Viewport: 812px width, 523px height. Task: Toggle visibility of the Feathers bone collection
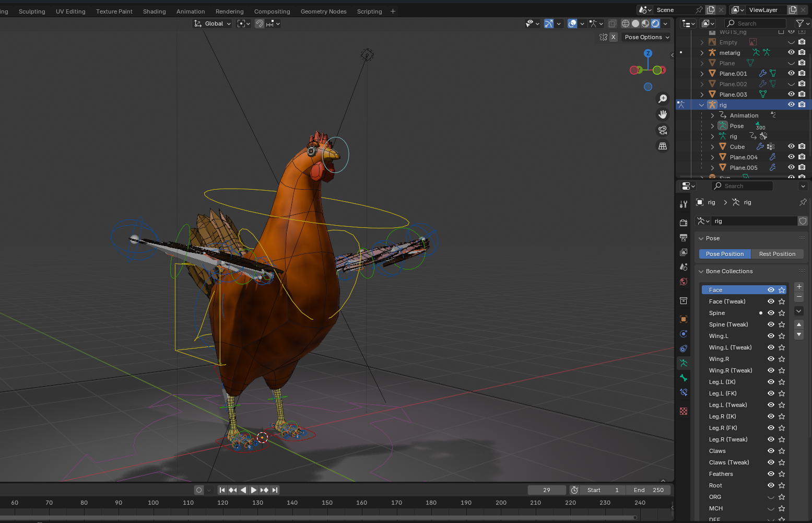[x=771, y=474]
